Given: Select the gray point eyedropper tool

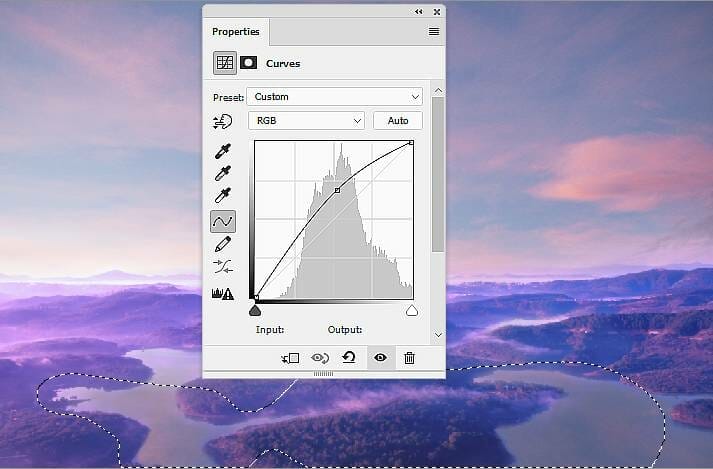Looking at the screenshot, I should click(x=223, y=174).
